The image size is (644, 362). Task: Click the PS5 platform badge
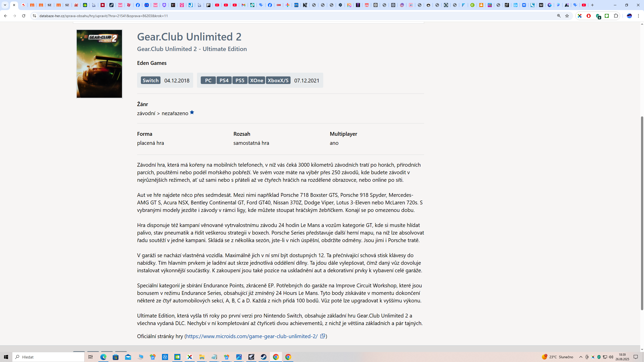[240, 80]
